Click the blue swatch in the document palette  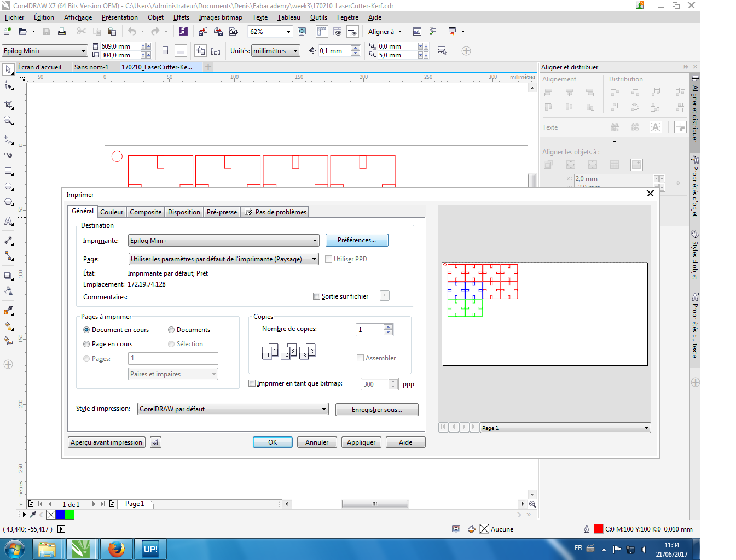pos(60,515)
